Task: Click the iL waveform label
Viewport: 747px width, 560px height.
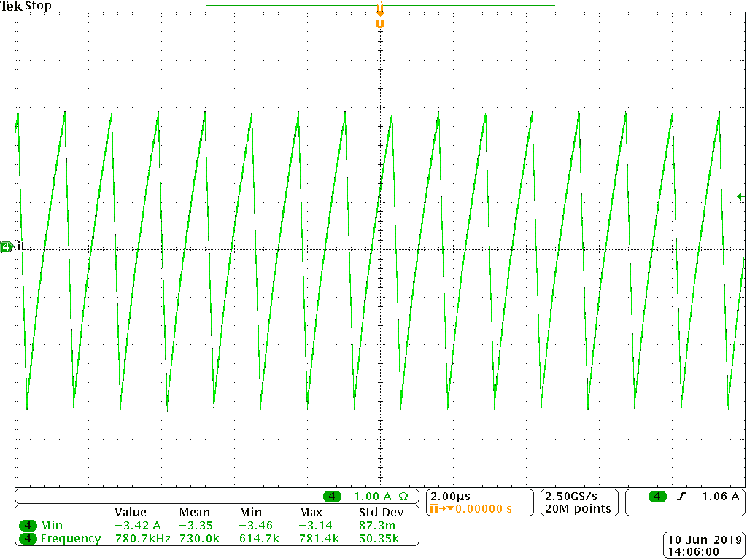Action: [x=22, y=246]
